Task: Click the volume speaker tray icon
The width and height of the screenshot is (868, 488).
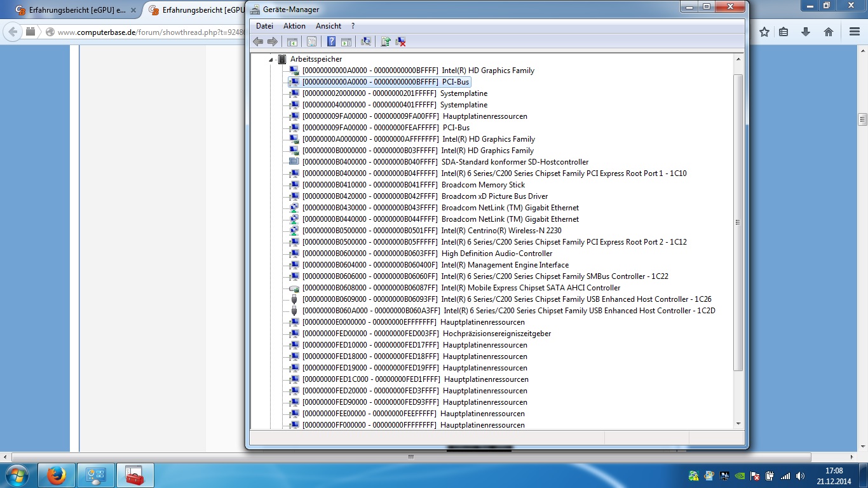Action: click(801, 476)
